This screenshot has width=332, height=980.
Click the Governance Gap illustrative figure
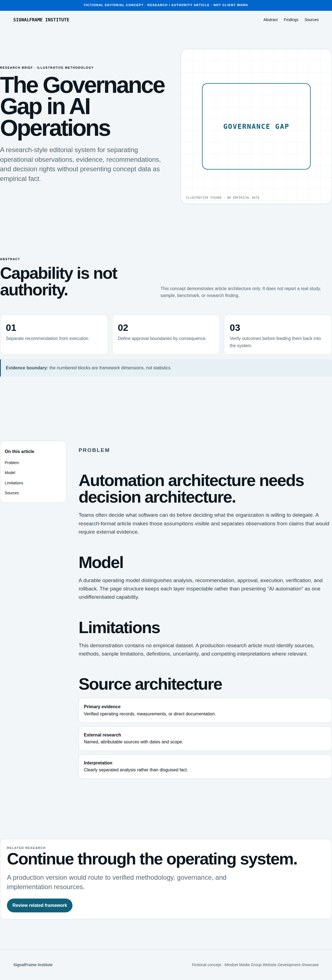click(x=256, y=126)
